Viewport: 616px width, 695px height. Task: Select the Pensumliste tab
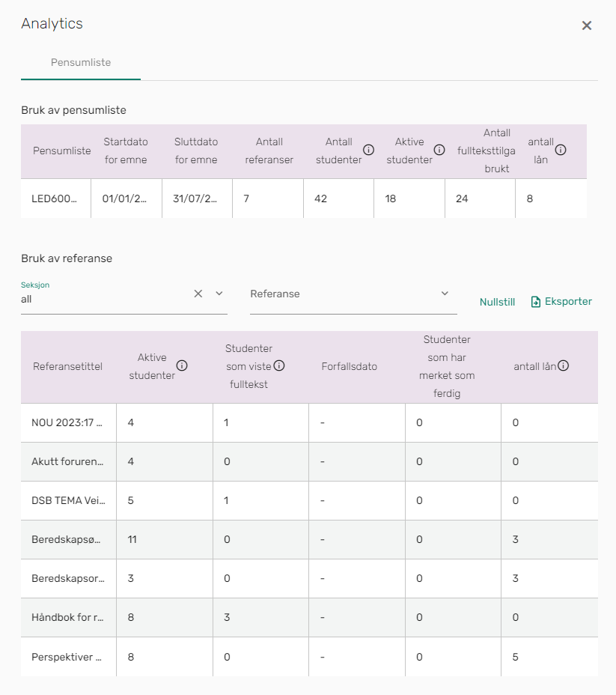81,62
